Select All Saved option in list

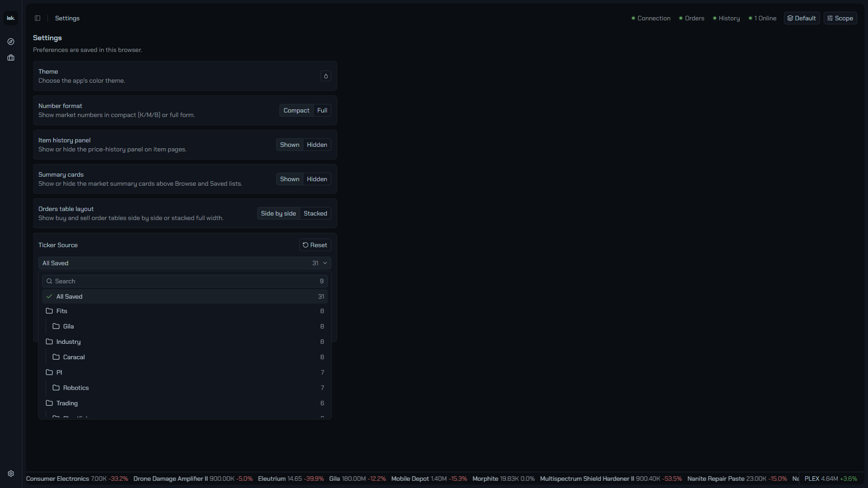point(185,296)
